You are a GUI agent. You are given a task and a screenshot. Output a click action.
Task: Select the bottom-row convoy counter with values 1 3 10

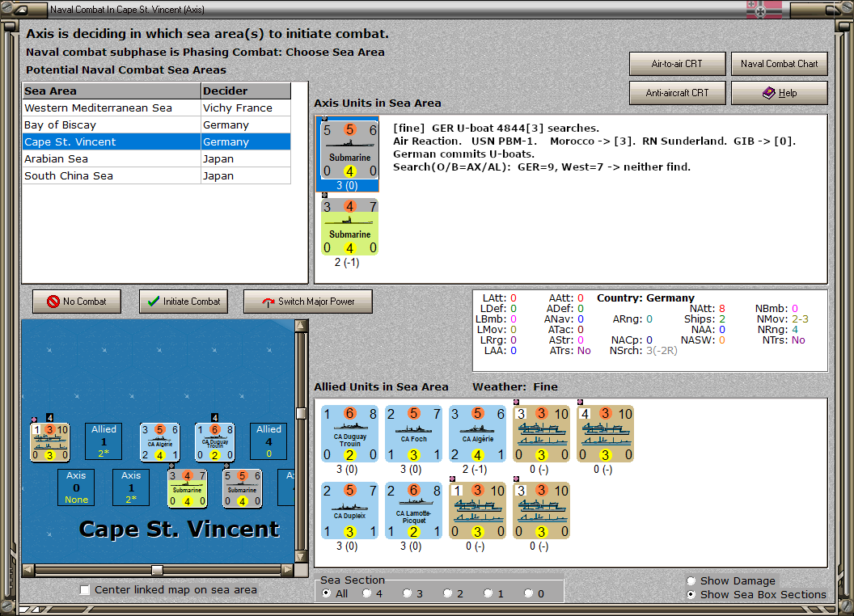[x=478, y=510]
